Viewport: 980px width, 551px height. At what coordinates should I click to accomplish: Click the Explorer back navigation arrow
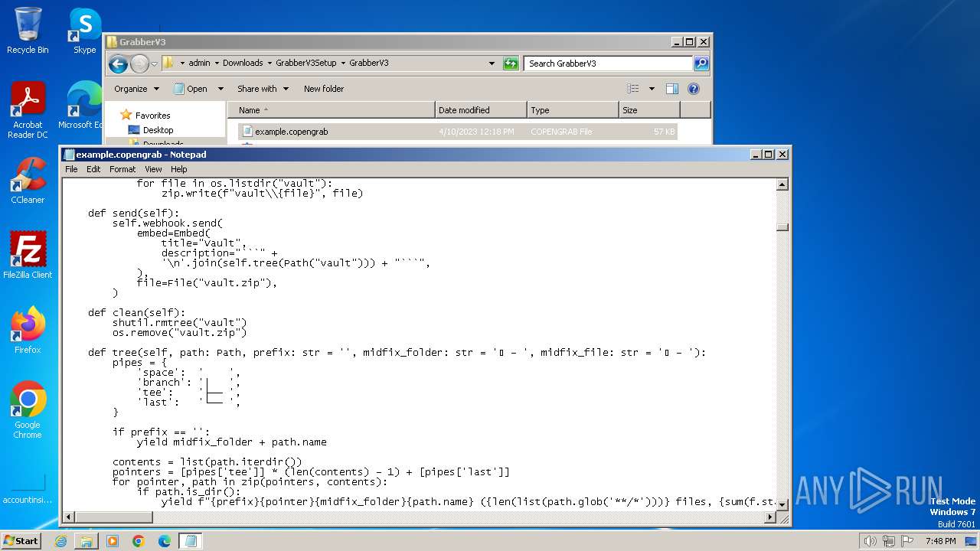click(118, 64)
